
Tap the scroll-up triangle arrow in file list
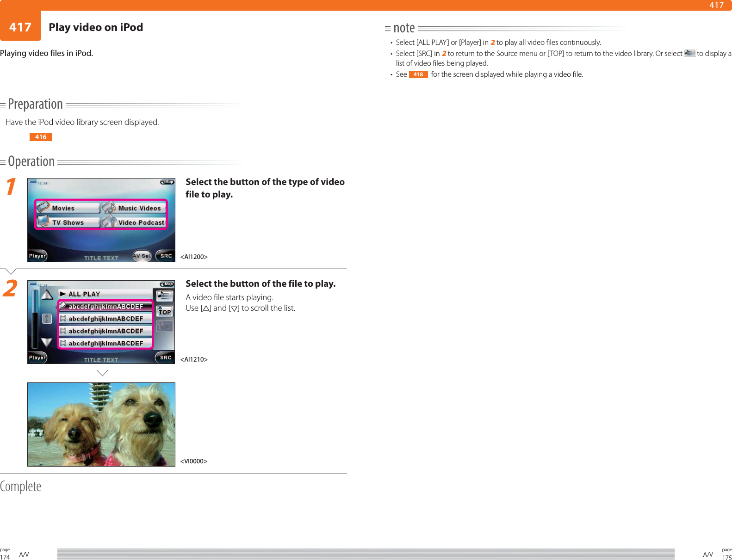[x=47, y=295]
